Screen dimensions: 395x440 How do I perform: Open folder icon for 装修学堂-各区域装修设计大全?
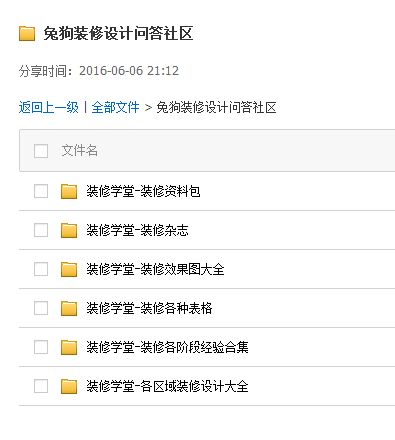pyautogui.click(x=69, y=387)
